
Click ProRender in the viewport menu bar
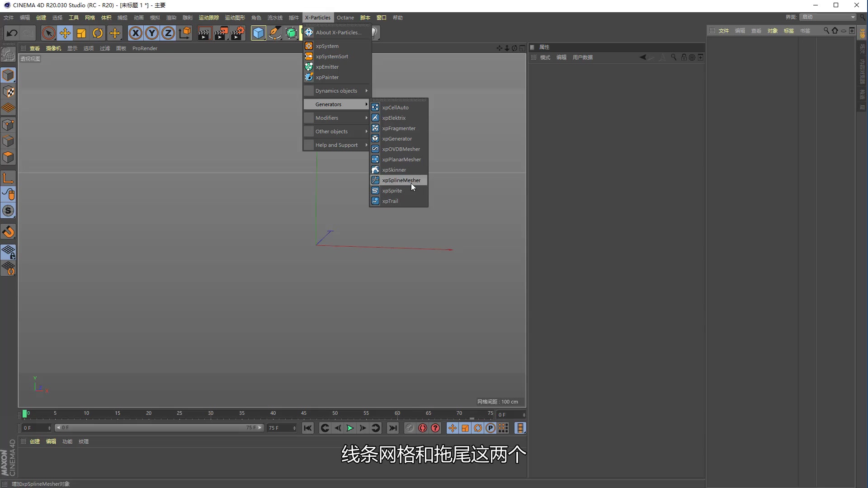click(145, 48)
